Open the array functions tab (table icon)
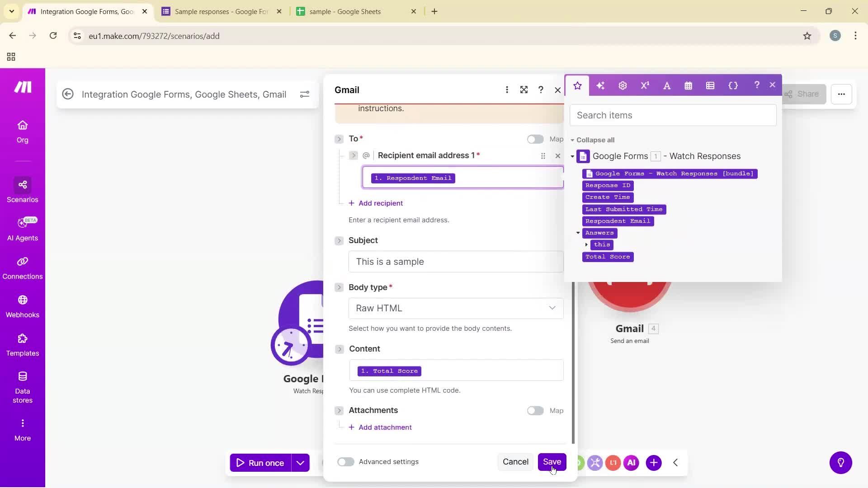 coord(710,85)
